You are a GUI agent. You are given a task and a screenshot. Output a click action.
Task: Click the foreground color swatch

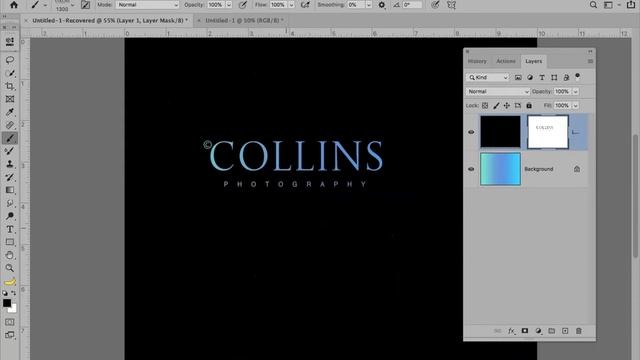point(7,303)
